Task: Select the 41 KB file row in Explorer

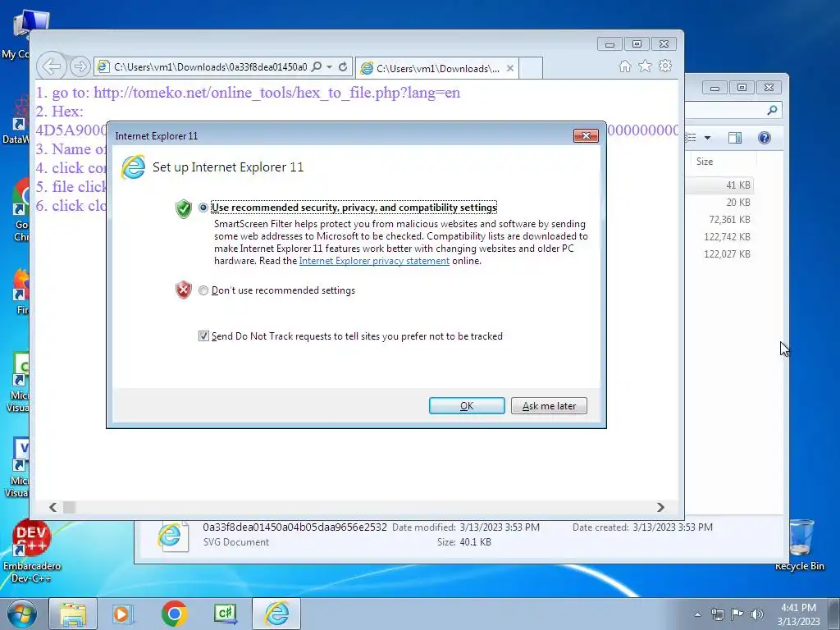Action: (720, 185)
